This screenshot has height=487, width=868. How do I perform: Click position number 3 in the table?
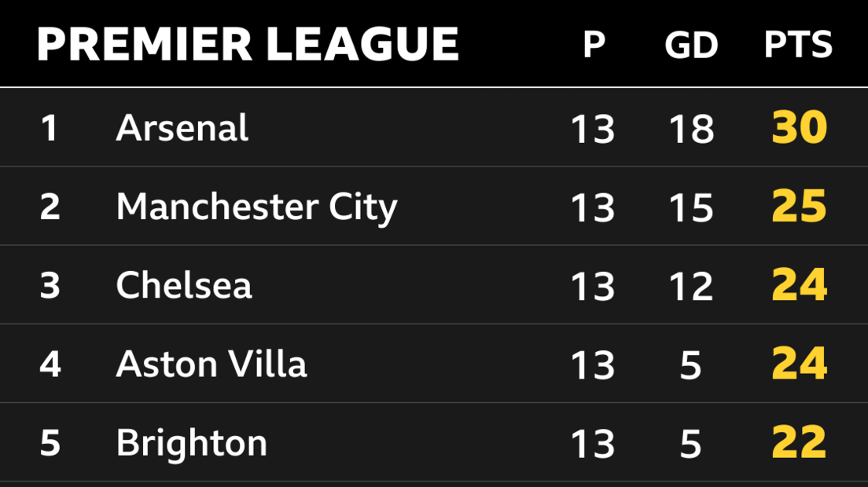pos(50,286)
